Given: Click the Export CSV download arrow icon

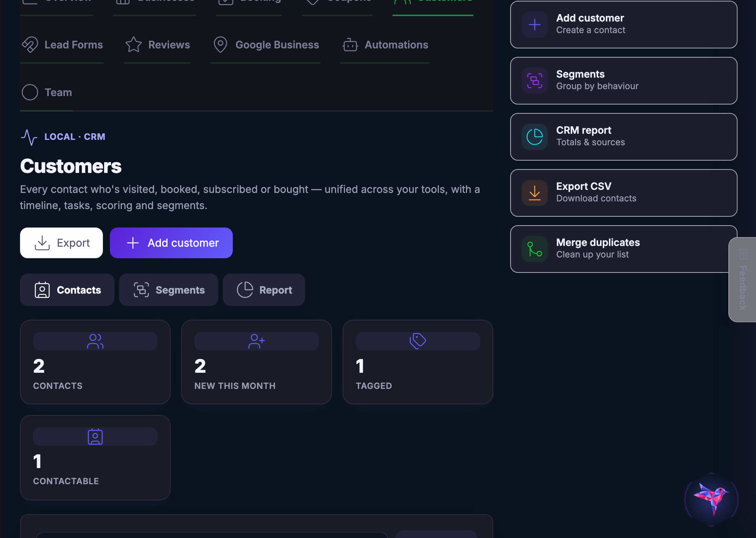Looking at the screenshot, I should [534, 193].
